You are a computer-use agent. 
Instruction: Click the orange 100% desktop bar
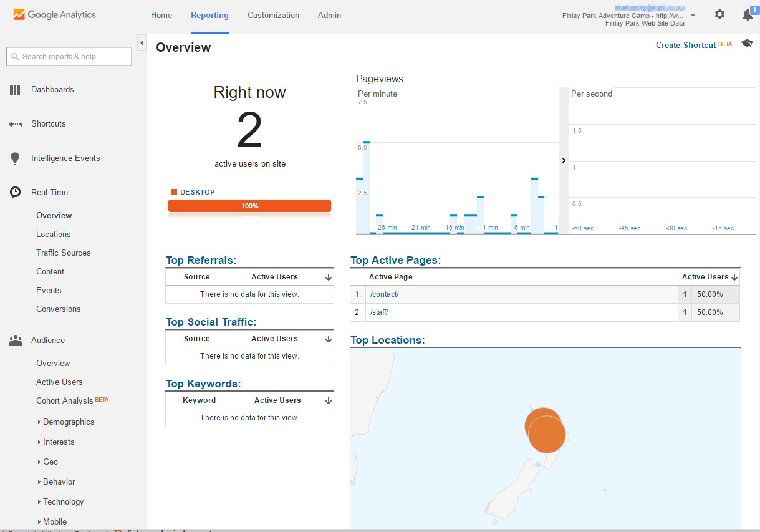[249, 206]
